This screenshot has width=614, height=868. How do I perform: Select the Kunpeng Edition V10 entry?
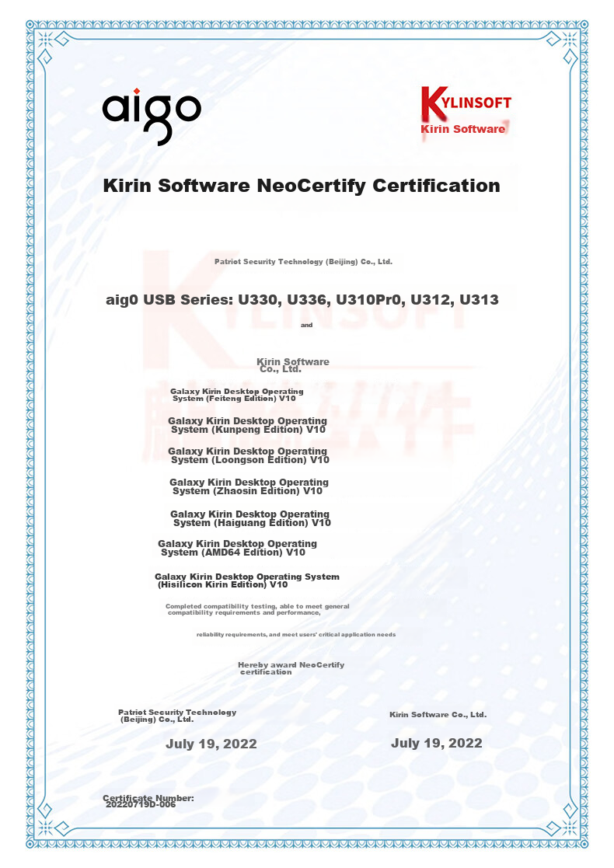[x=247, y=425]
